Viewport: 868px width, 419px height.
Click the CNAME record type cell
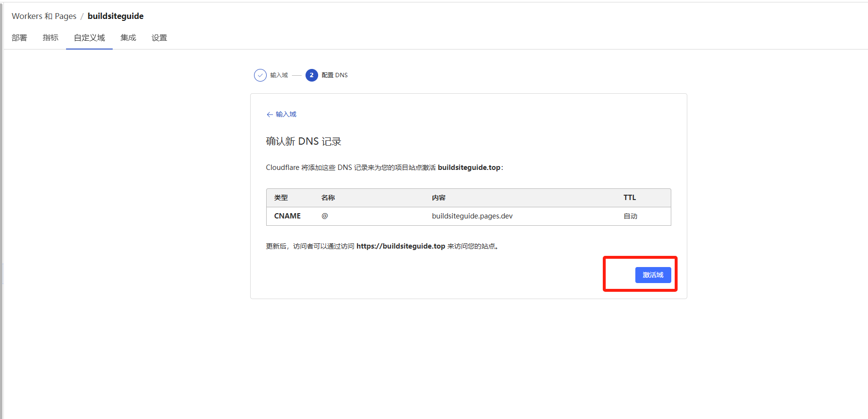pyautogui.click(x=288, y=216)
